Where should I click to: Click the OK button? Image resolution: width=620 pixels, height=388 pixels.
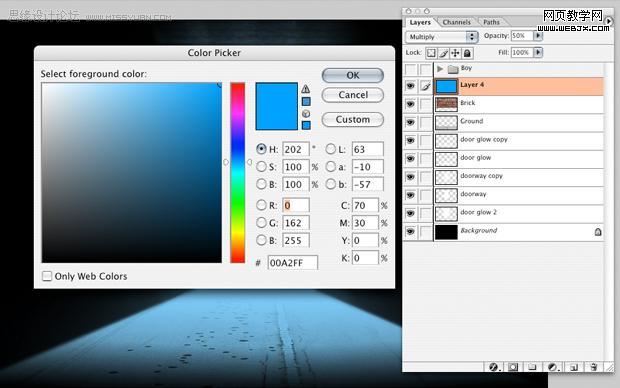pyautogui.click(x=353, y=75)
